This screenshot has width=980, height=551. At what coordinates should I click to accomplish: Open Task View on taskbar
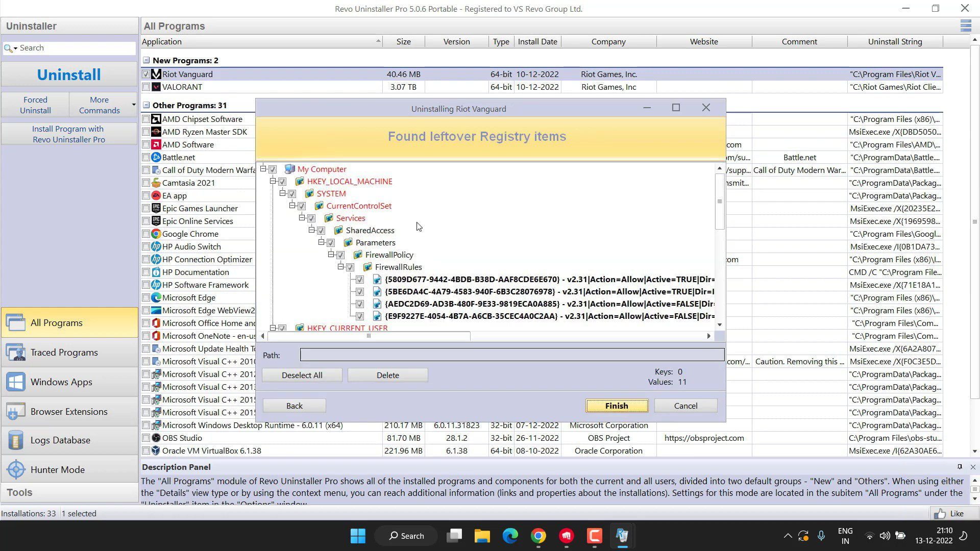tap(454, 536)
